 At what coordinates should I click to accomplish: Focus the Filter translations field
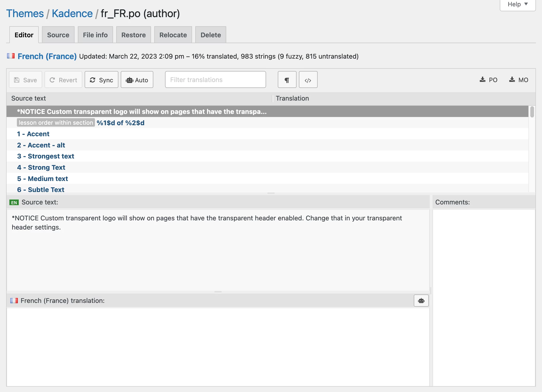[215, 80]
